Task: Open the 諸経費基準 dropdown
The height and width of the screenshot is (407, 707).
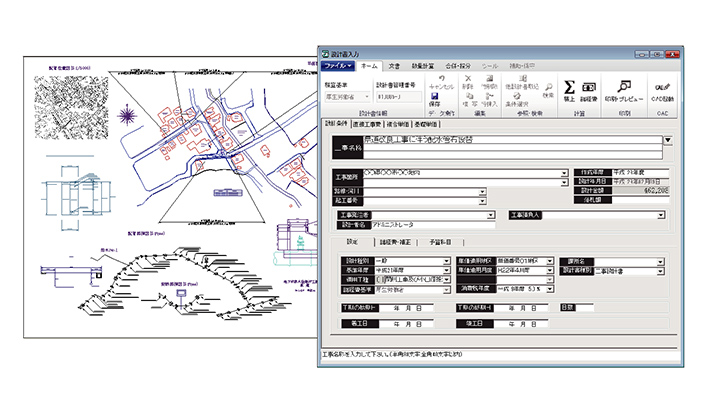Action: pyautogui.click(x=446, y=290)
